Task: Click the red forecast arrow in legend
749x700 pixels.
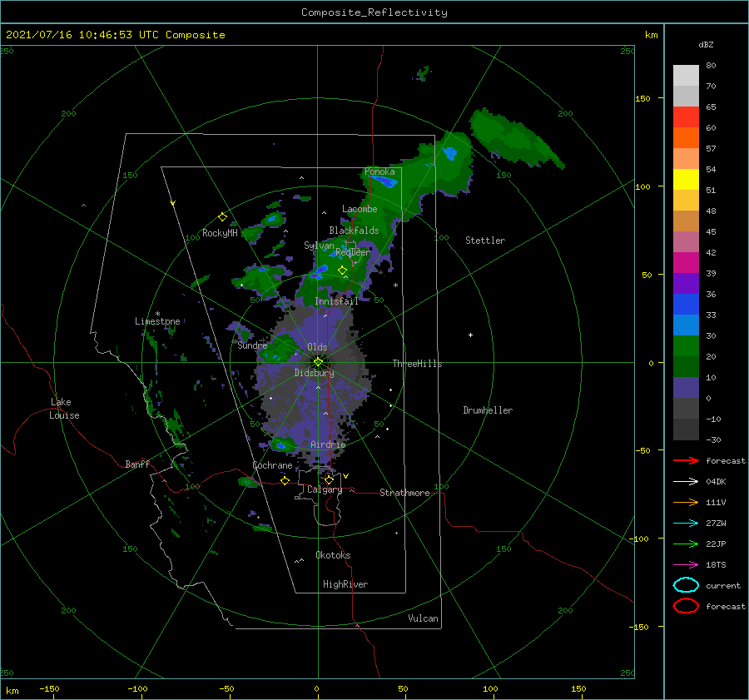Action: [x=686, y=460]
